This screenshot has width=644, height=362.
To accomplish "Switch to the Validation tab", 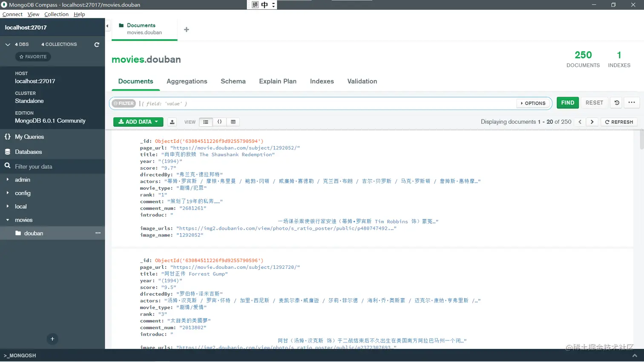I will pyautogui.click(x=362, y=81).
